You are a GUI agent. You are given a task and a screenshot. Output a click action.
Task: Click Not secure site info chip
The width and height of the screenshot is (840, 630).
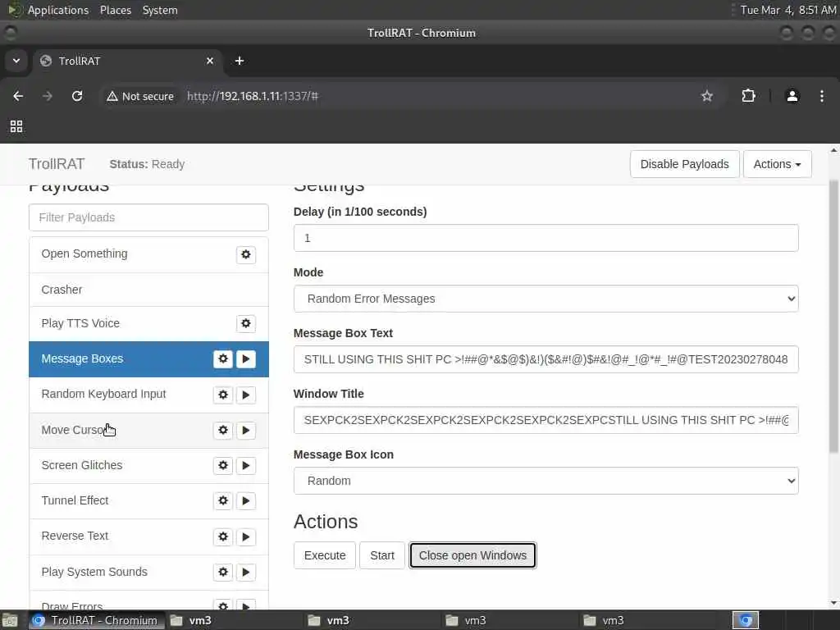tap(140, 97)
